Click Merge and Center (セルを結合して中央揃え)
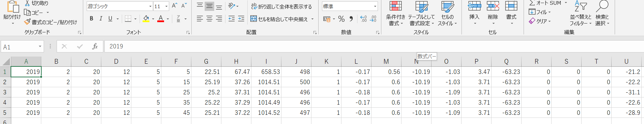This screenshot has width=644, height=124. [x=279, y=19]
